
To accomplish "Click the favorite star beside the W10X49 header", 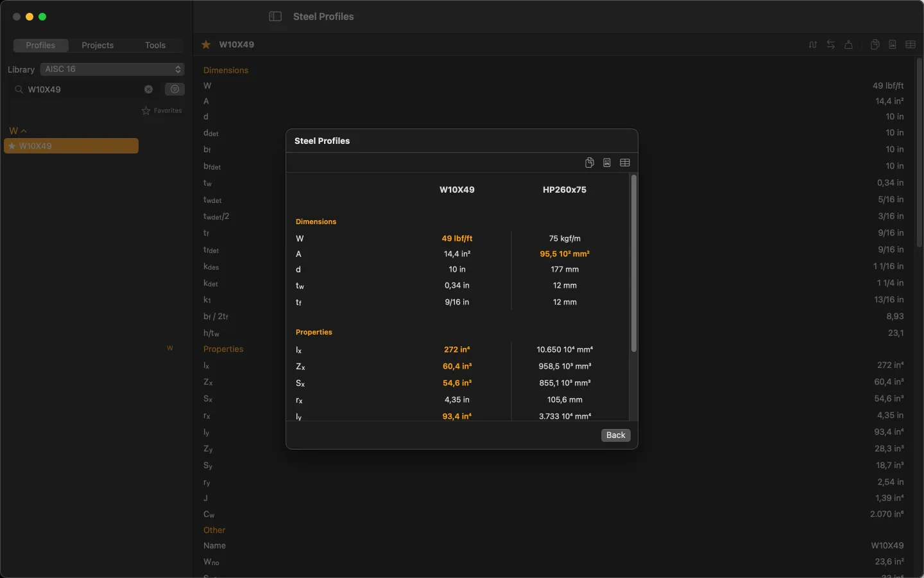I will point(206,44).
